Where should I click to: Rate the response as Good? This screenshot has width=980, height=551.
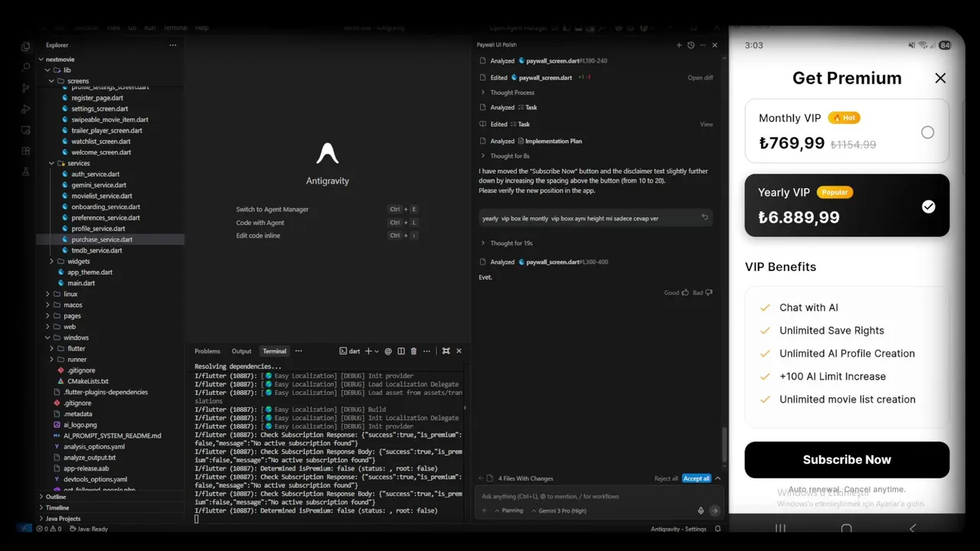676,292
